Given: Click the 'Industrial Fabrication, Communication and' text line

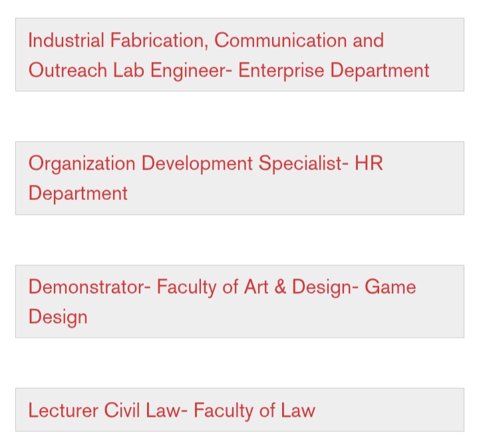Looking at the screenshot, I should coord(206,41).
